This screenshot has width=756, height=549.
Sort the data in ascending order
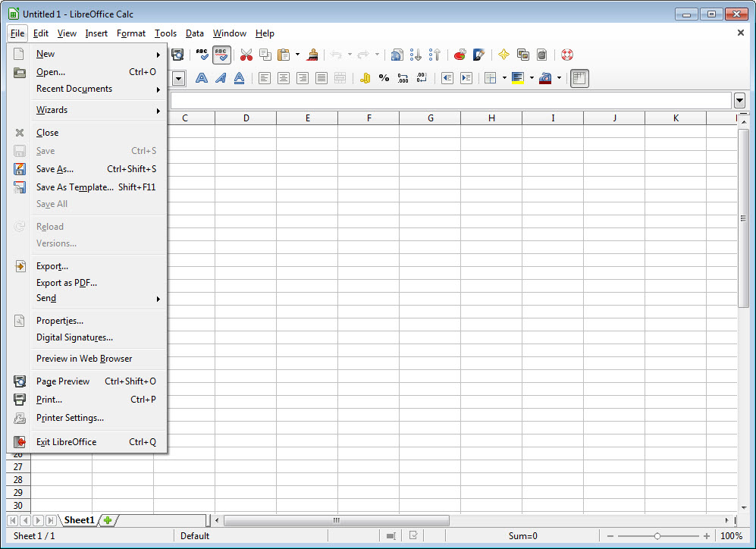pos(416,55)
